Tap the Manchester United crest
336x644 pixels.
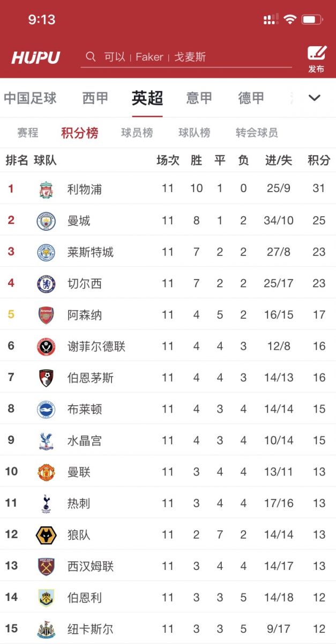click(x=46, y=472)
